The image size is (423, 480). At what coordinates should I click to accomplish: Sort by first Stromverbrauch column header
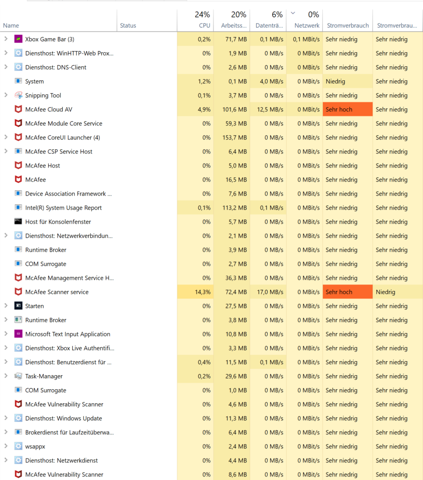[348, 21]
